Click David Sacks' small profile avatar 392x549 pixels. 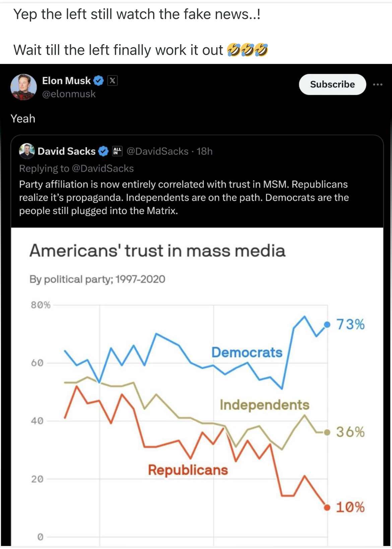[x=27, y=151]
